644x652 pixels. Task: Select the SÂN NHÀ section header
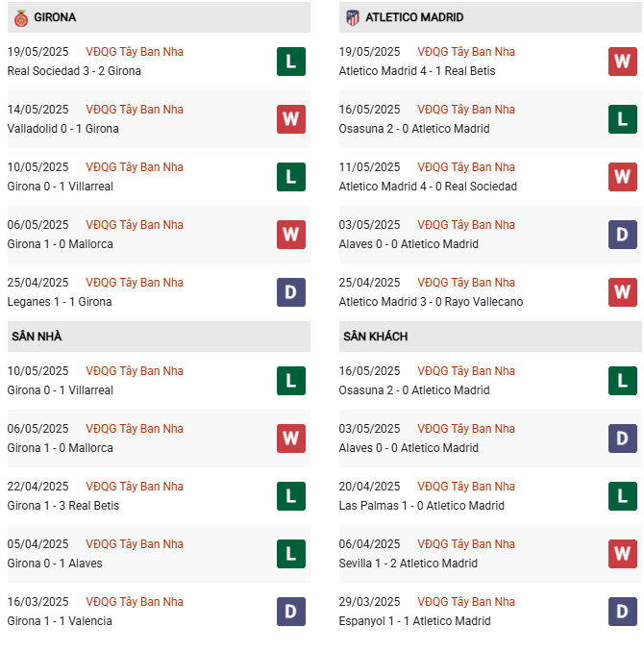click(x=37, y=337)
